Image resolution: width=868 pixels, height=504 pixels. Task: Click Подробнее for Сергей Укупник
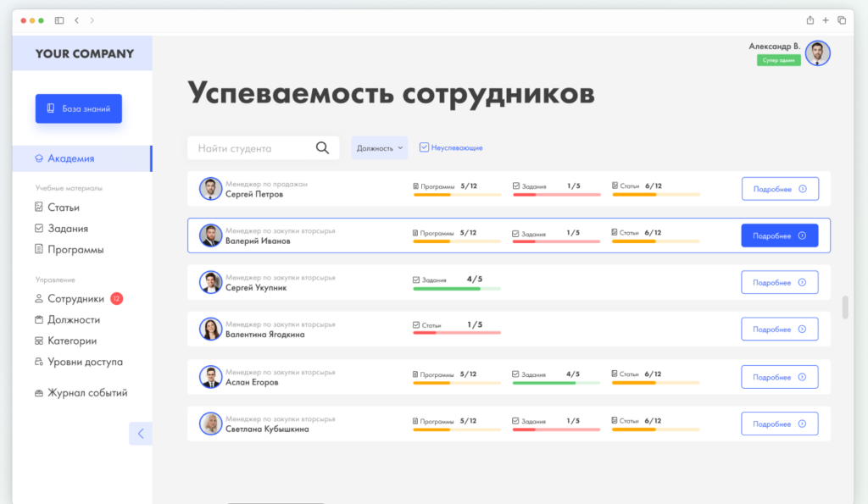[x=780, y=283]
